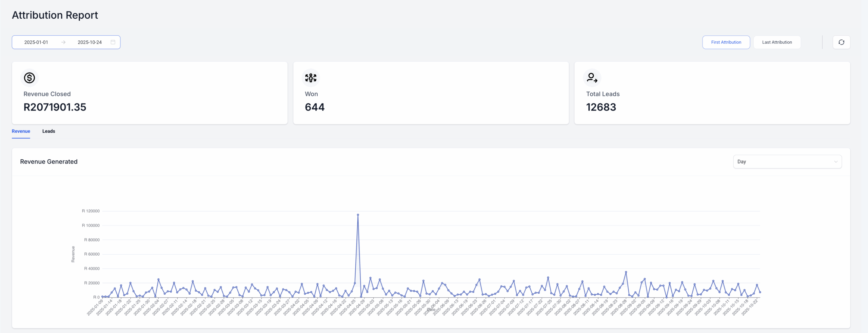Click the Total Leads value 12683
The height and width of the screenshot is (333, 868).
[x=601, y=107]
